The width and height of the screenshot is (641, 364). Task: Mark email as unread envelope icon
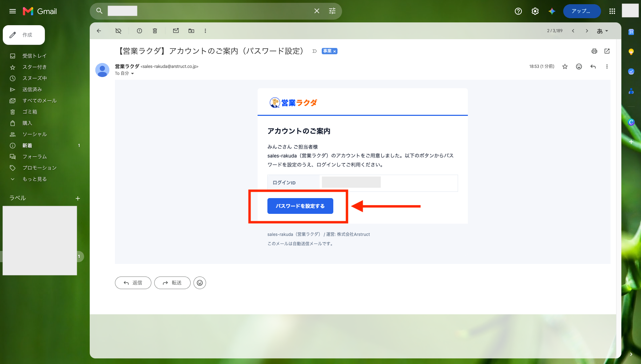pos(176,31)
